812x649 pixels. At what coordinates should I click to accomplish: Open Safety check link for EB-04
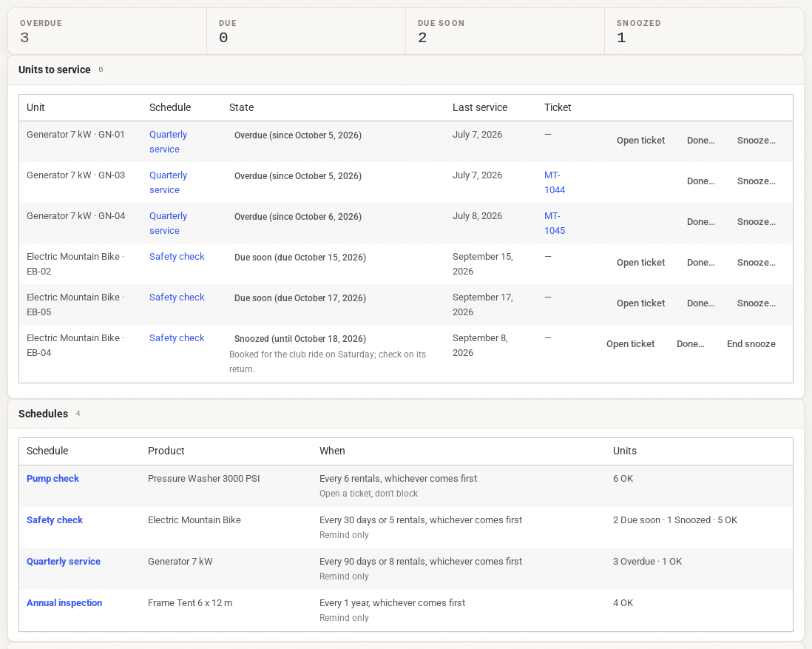coord(177,338)
